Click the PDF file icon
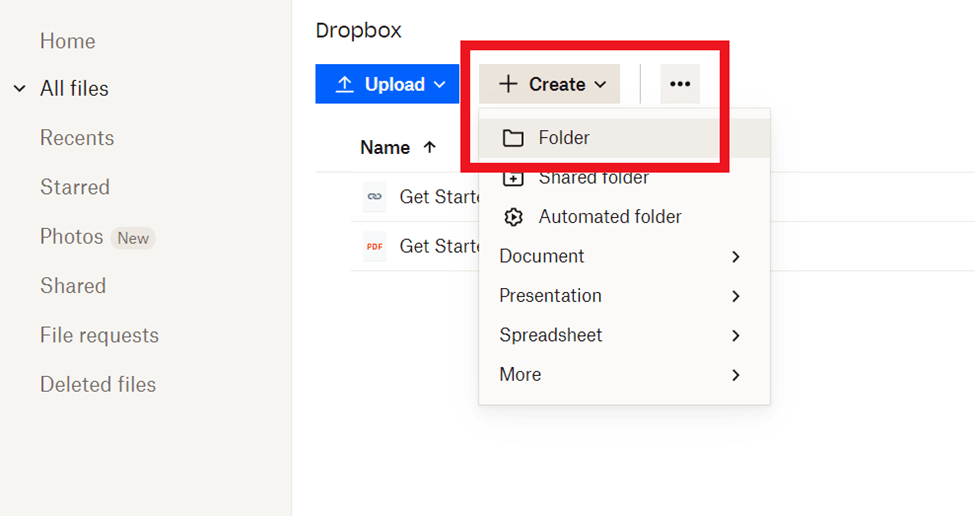The height and width of the screenshot is (516, 975). click(x=374, y=246)
